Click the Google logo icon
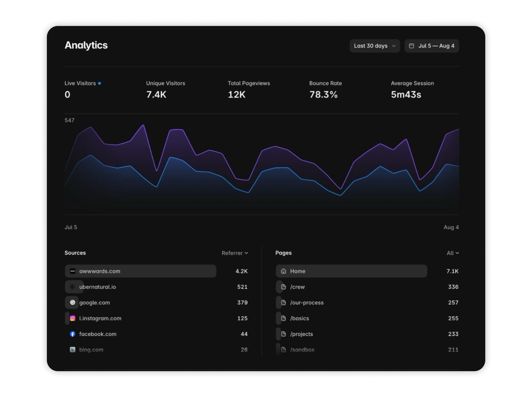Screen dimensions: 532x397 pyautogui.click(x=72, y=302)
